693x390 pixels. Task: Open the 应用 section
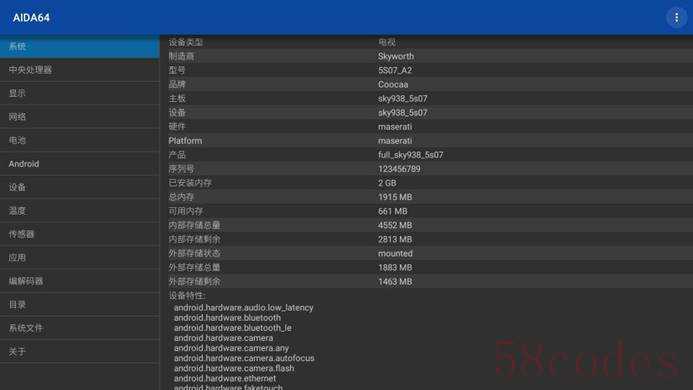(80, 257)
